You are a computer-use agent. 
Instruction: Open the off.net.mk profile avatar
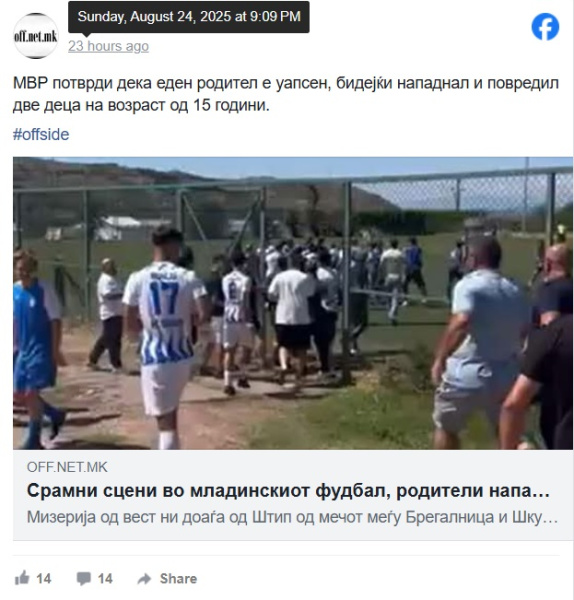[x=36, y=36]
